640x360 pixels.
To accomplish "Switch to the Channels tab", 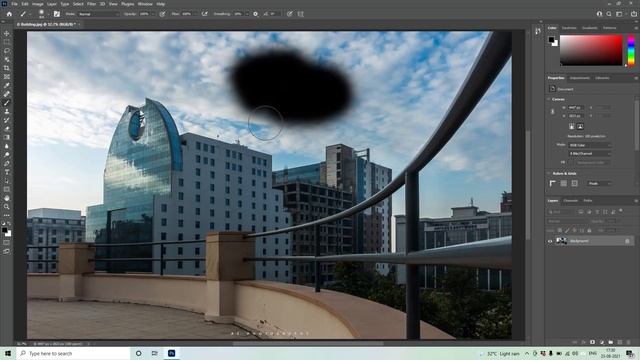I will pyautogui.click(x=571, y=201).
